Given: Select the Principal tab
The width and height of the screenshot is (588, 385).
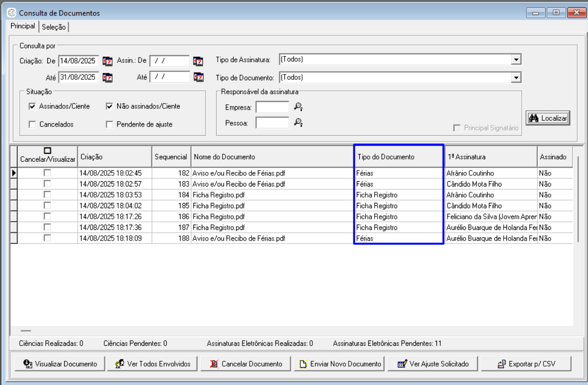Looking at the screenshot, I should [x=23, y=26].
